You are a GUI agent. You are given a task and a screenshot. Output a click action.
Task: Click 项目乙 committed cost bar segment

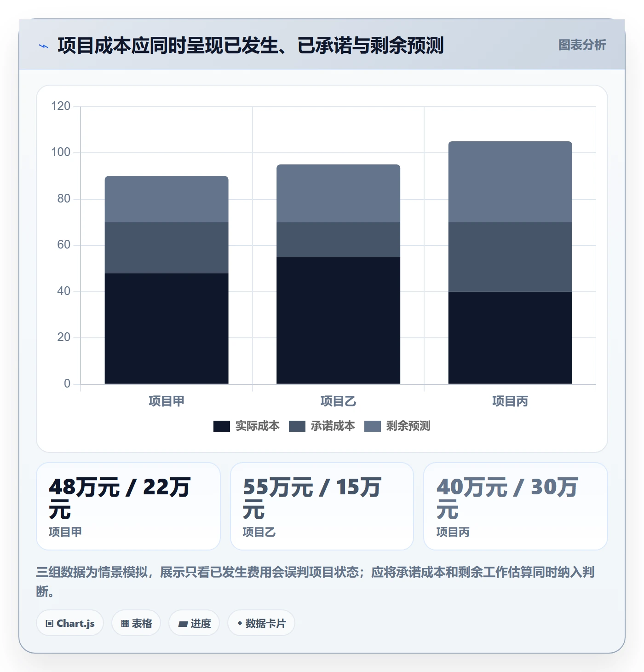[338, 240]
